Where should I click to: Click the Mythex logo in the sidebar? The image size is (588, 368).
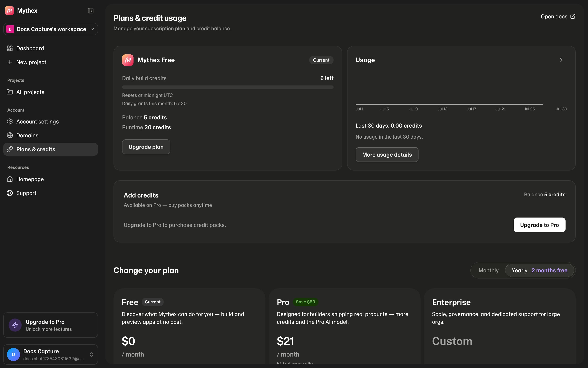point(9,10)
